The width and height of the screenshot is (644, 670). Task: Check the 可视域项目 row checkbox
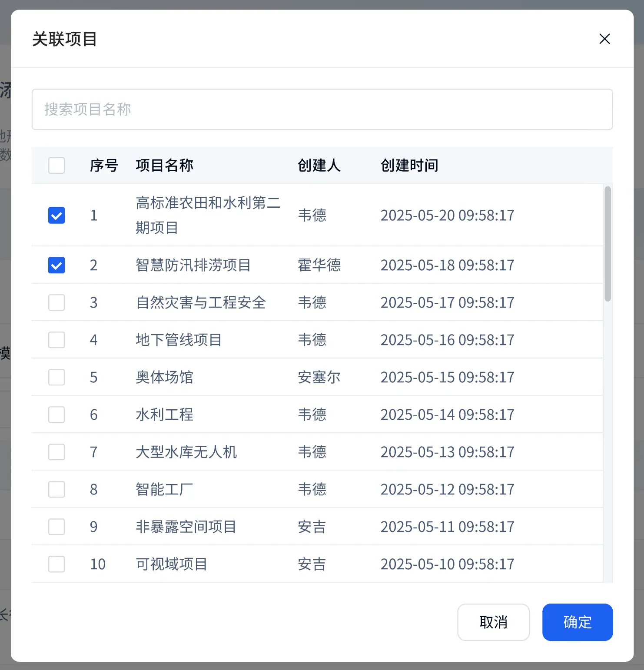tap(56, 564)
